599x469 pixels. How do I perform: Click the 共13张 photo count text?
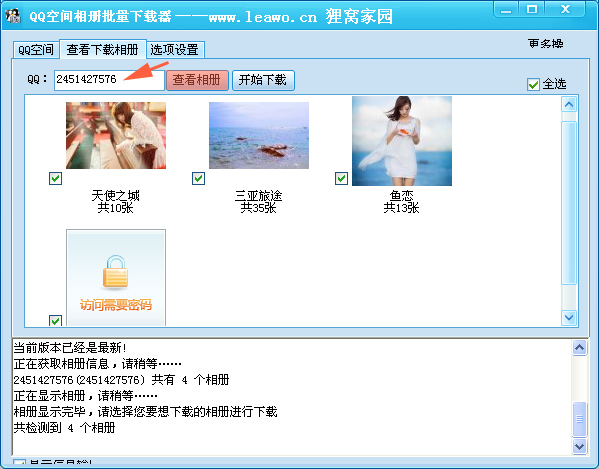tap(401, 208)
